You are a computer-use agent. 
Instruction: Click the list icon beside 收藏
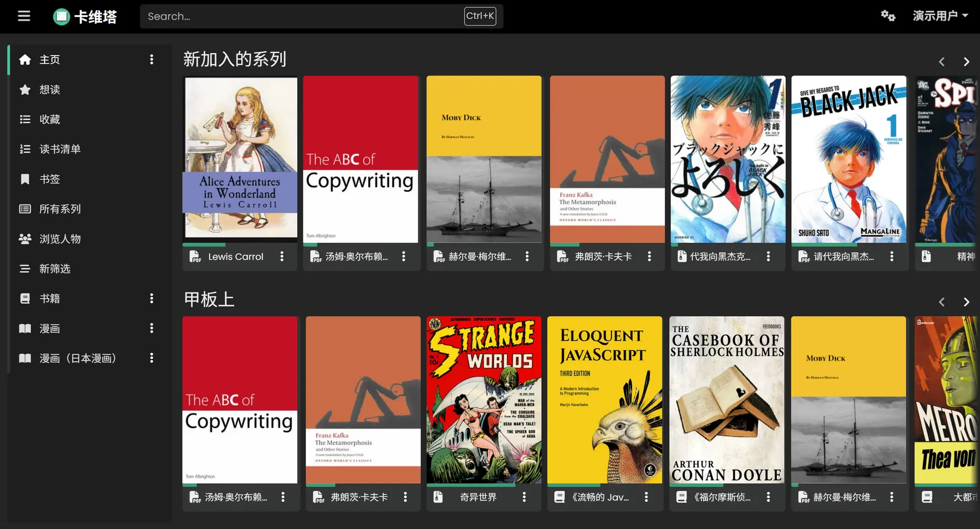[x=25, y=119]
